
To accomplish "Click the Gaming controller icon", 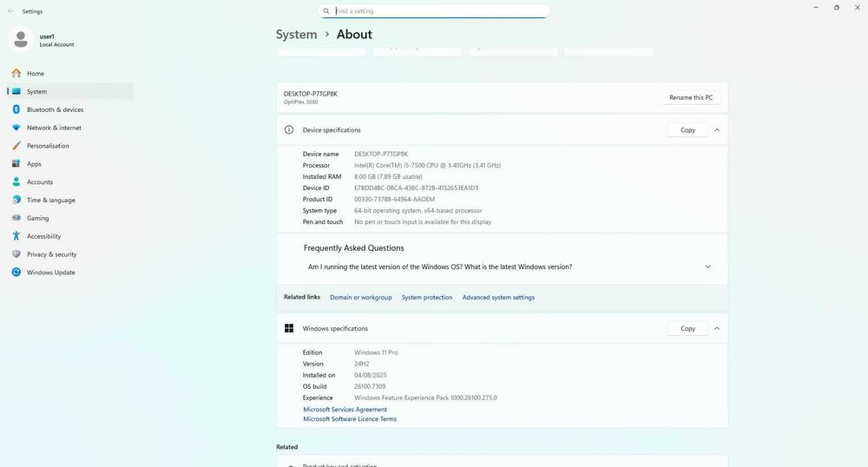I will pos(16,218).
